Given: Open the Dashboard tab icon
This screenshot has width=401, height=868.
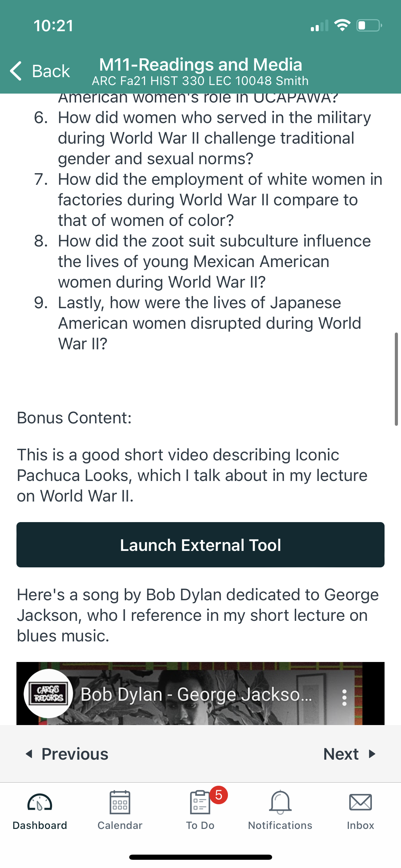Looking at the screenshot, I should pyautogui.click(x=40, y=803).
